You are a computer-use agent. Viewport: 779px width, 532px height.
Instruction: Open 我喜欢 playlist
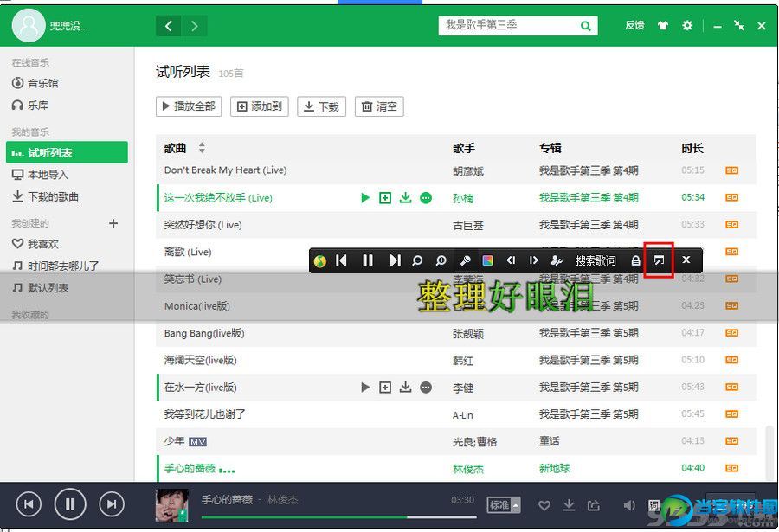(35, 243)
